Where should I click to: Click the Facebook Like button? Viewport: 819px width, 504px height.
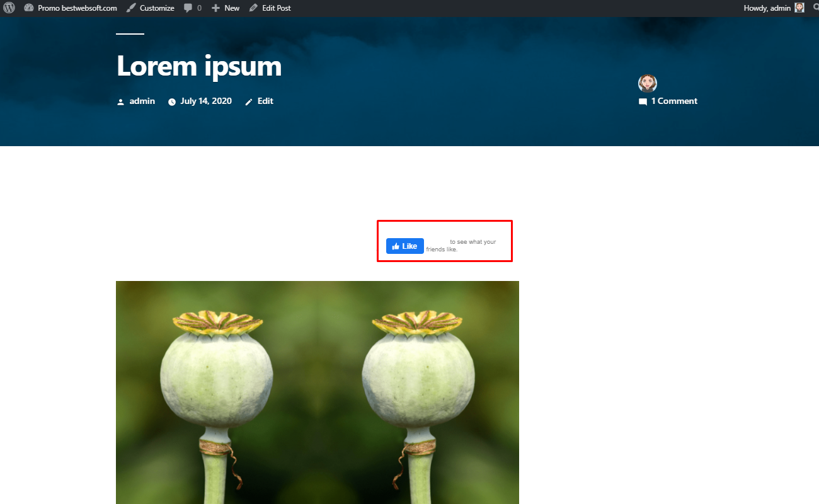tap(405, 246)
